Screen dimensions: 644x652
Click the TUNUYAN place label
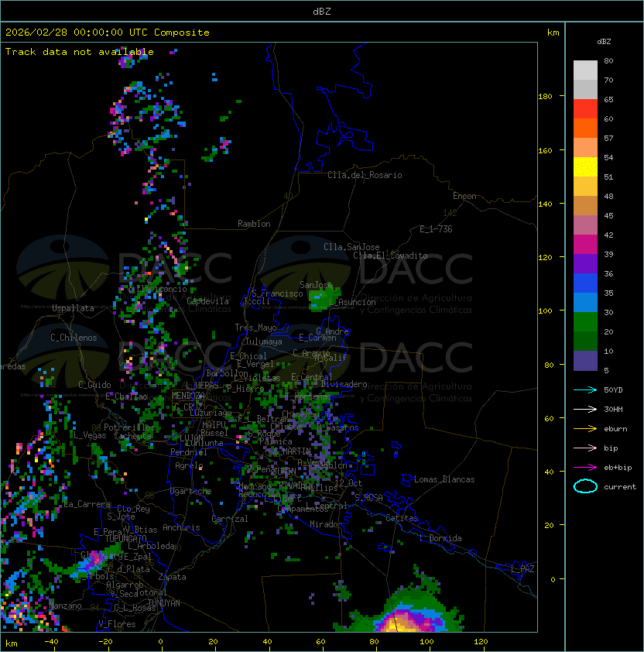click(x=164, y=603)
